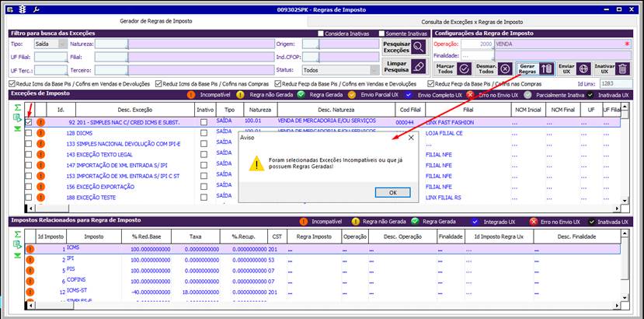Image resolution: width=644 pixels, height=319 pixels.
Task: Uncheck the selection box for exception 92
Action: (x=28, y=122)
